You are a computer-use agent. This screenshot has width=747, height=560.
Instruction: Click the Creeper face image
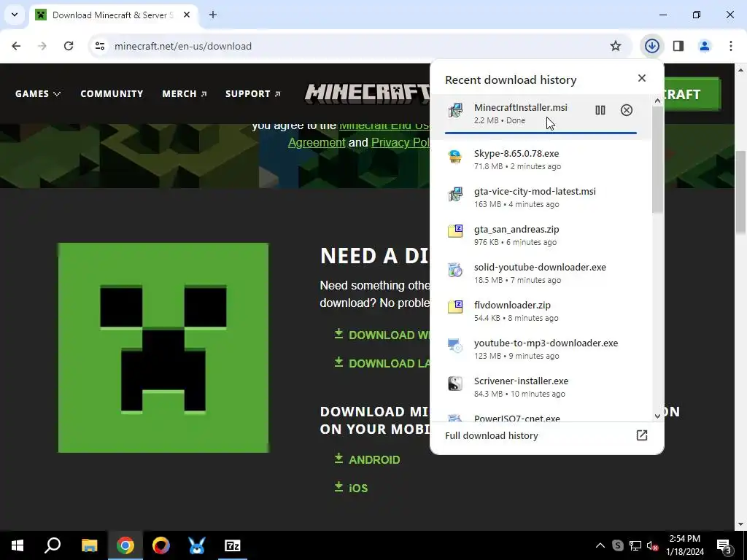[163, 348]
